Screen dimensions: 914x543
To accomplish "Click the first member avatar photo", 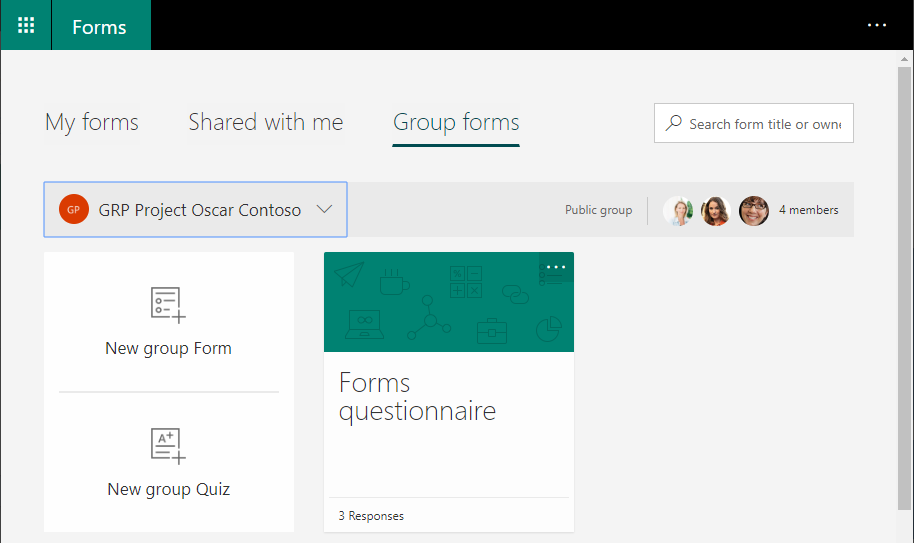I will pos(678,210).
